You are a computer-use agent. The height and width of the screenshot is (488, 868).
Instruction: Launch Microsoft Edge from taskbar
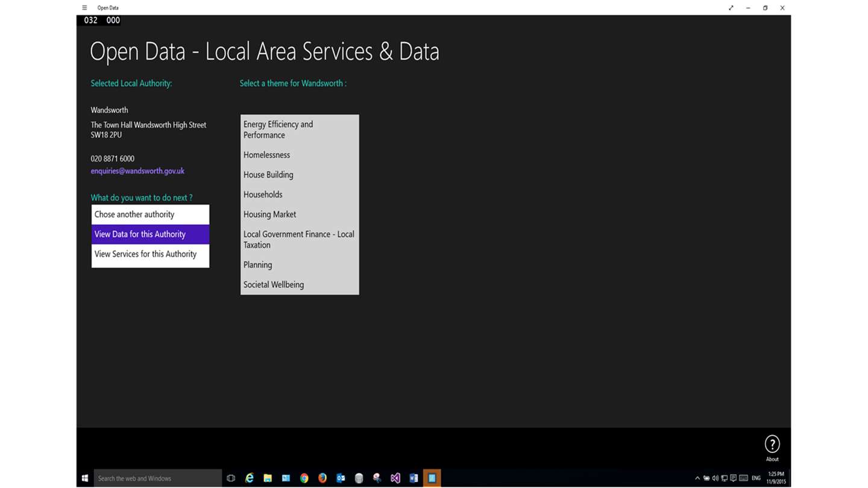249,478
